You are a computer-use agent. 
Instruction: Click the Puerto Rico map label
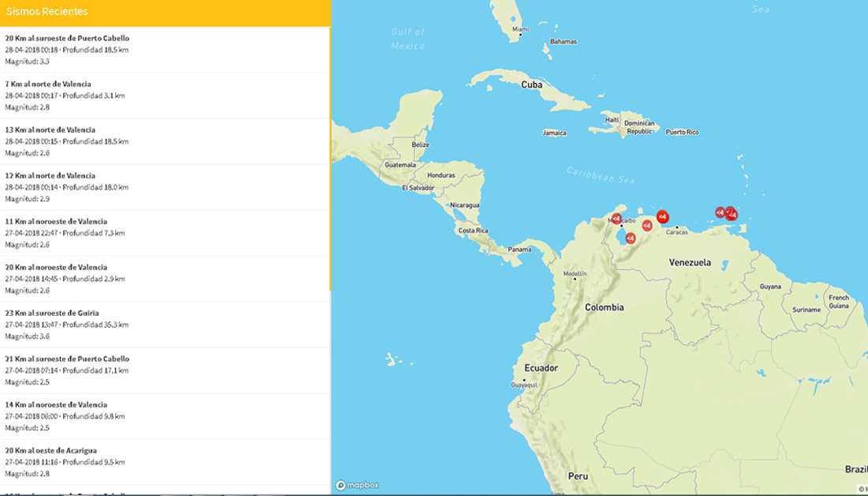click(682, 133)
